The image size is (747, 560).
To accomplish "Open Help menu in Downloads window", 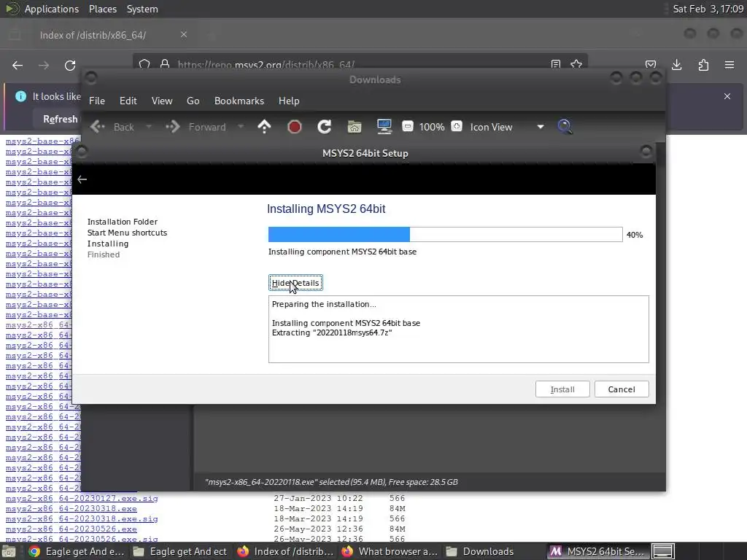I will point(289,101).
